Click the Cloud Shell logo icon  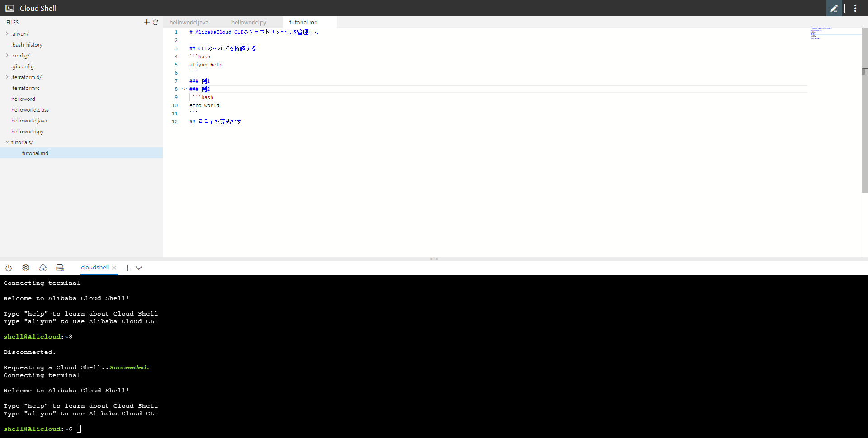coord(10,8)
